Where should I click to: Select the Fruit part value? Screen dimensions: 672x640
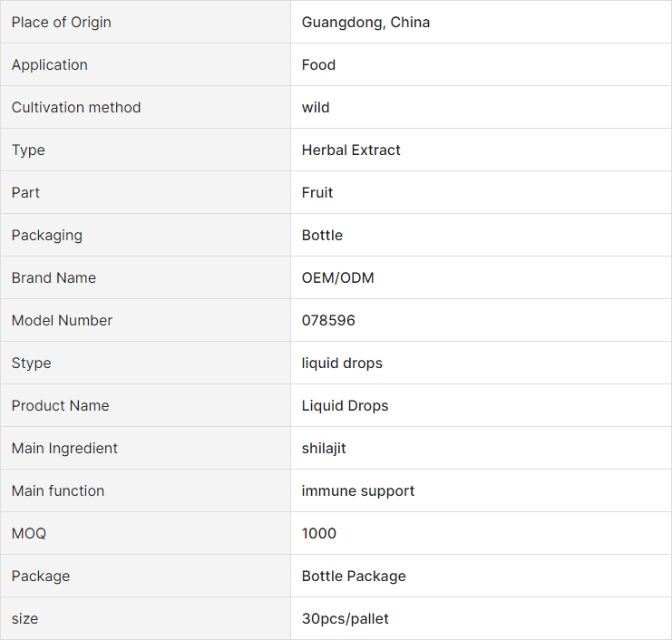click(x=317, y=192)
